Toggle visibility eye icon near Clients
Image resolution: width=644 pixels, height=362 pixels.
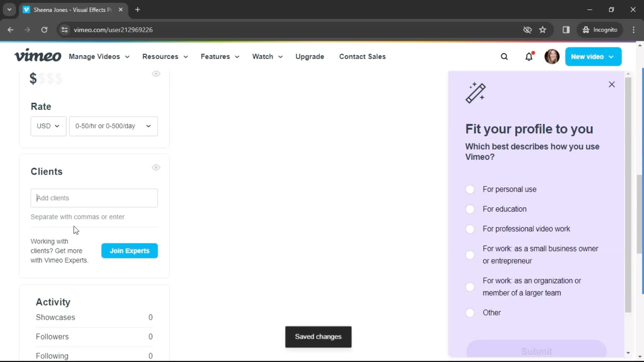156,167
